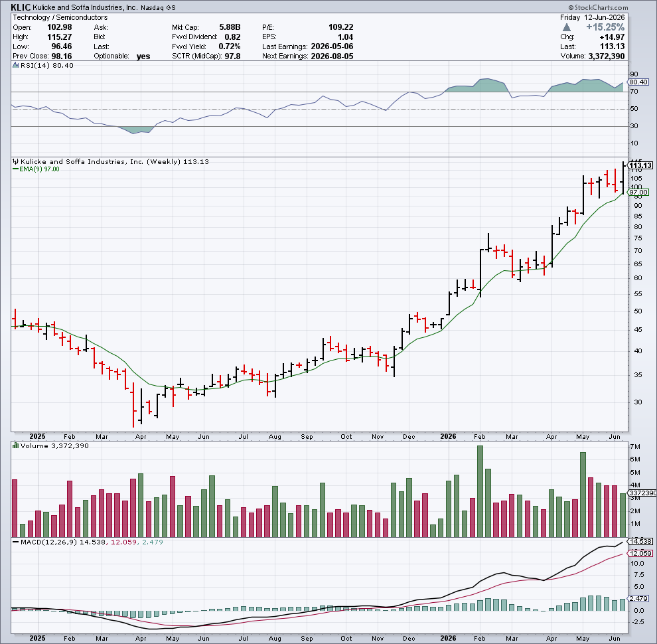Click the Mkt Cap value 5.88B
Image resolution: width=657 pixels, height=644 pixels.
click(x=230, y=27)
